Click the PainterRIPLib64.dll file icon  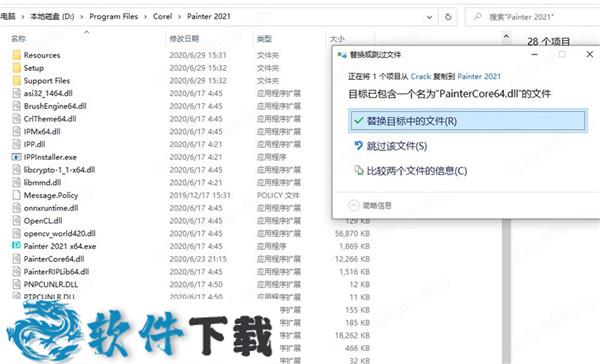coord(16,271)
